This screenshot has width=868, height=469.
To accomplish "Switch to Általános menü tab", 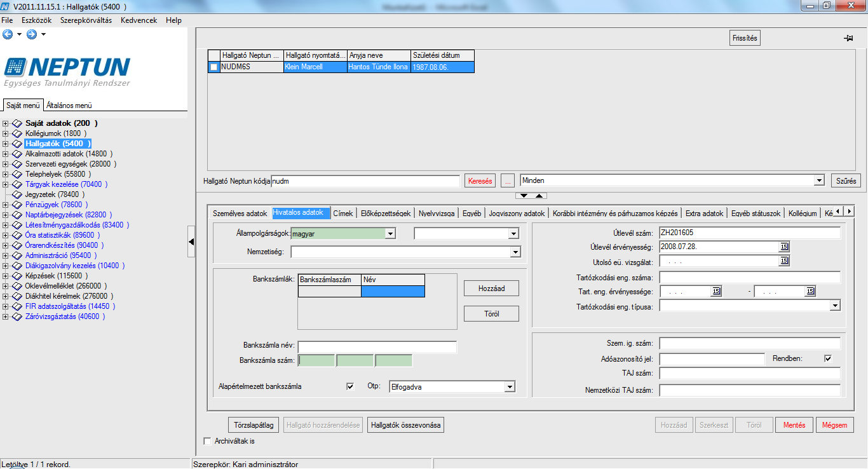I will coord(69,105).
